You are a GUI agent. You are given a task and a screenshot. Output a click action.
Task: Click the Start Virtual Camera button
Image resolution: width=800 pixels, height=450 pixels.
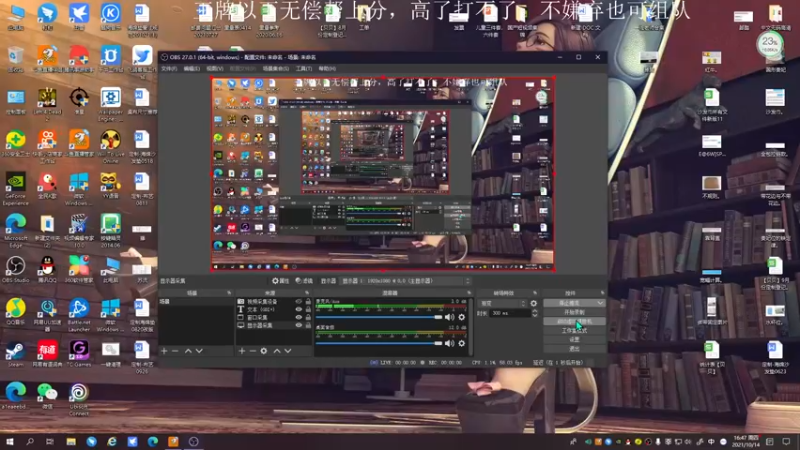click(x=574, y=321)
